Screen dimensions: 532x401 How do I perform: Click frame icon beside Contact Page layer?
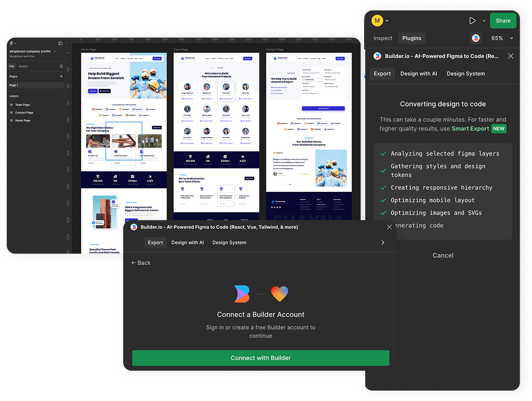11,113
